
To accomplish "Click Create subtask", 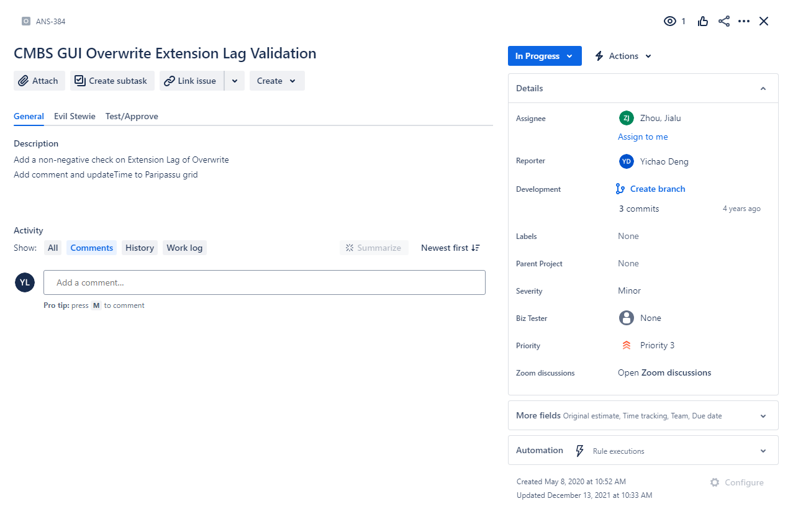I will 112,81.
